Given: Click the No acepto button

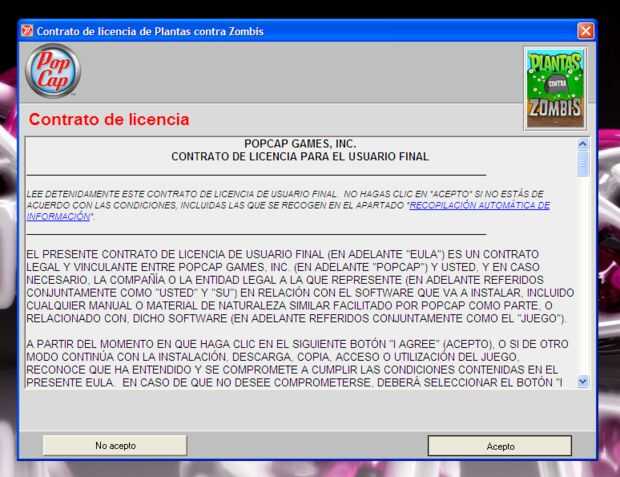Looking at the screenshot, I should pyautogui.click(x=115, y=445).
